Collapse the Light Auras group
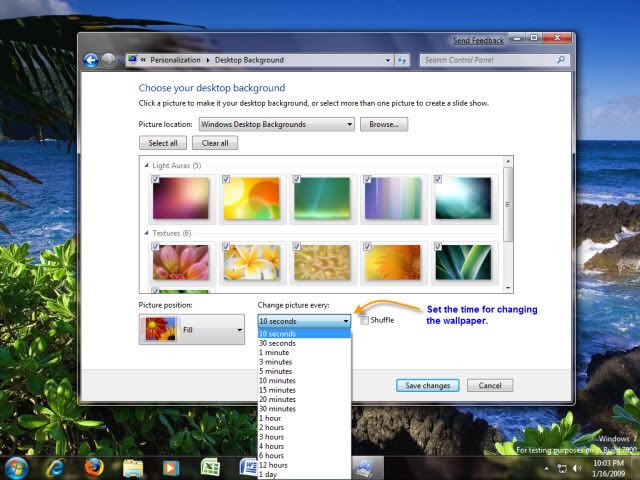640x480 pixels. pyautogui.click(x=148, y=165)
